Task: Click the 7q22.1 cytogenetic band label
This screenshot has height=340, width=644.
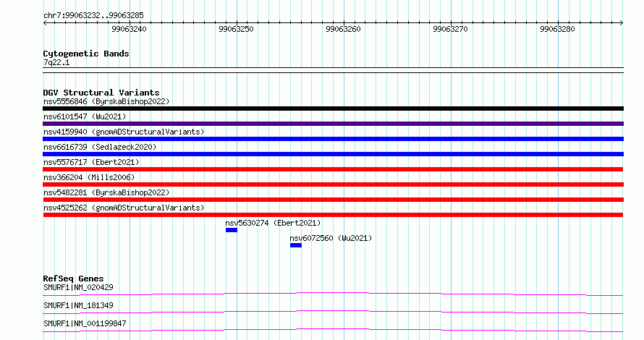Action: [56, 62]
